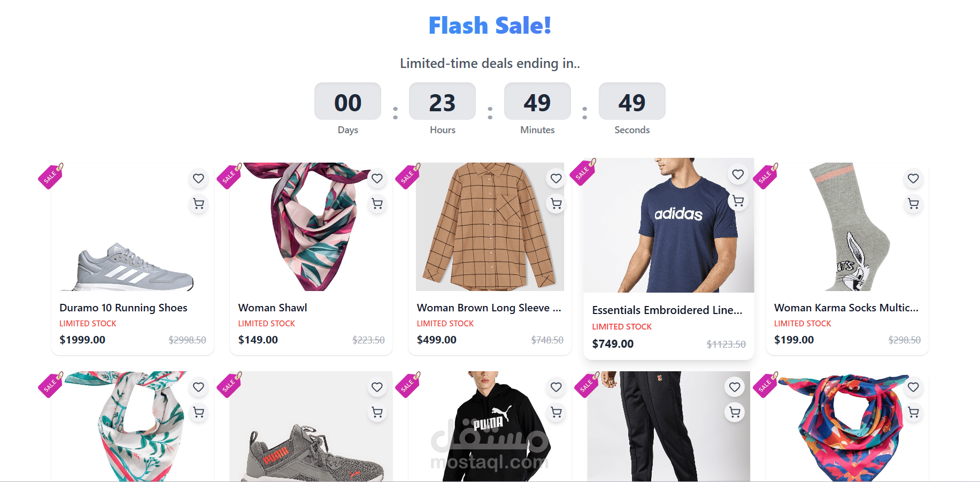This screenshot has height=482, width=980.
Task: Add grey Puma sneaker to cart
Action: (377, 412)
